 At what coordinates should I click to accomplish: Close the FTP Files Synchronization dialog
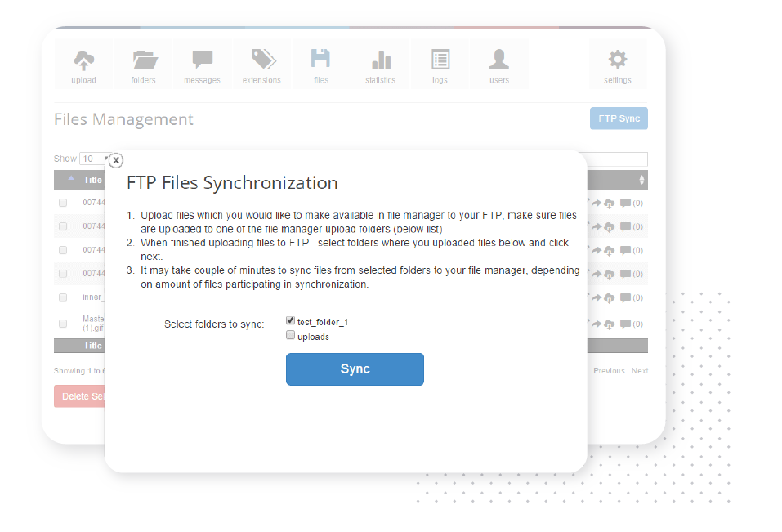click(x=116, y=160)
